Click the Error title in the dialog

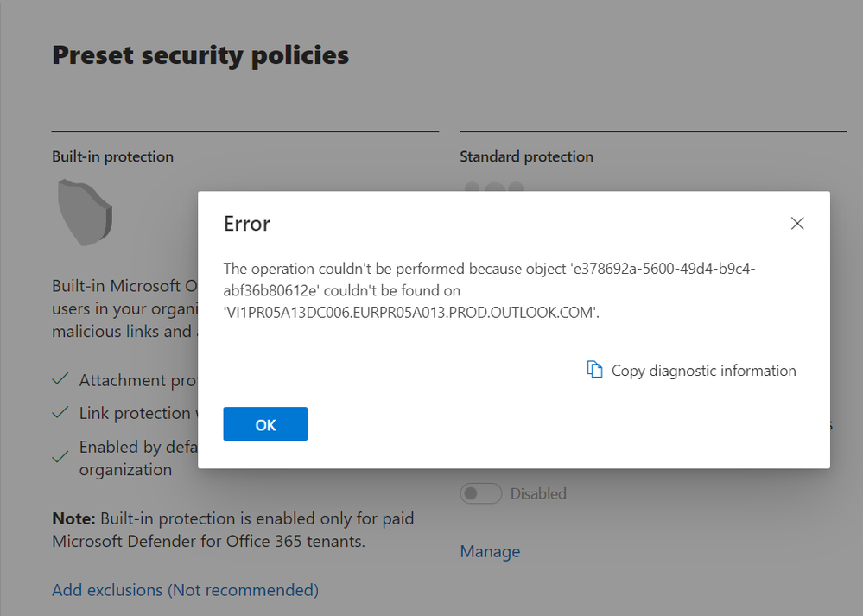(247, 224)
